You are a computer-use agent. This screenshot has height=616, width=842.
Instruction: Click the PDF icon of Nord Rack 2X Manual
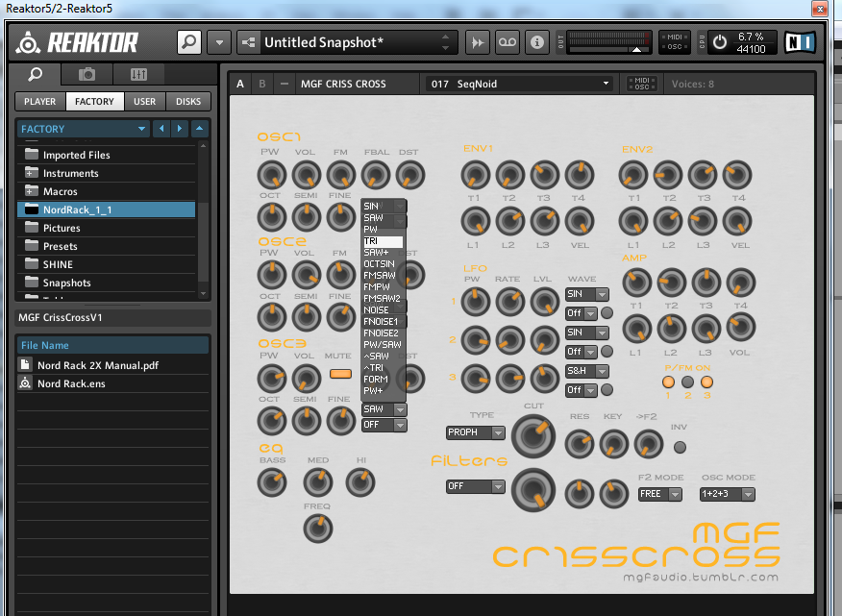click(25, 364)
